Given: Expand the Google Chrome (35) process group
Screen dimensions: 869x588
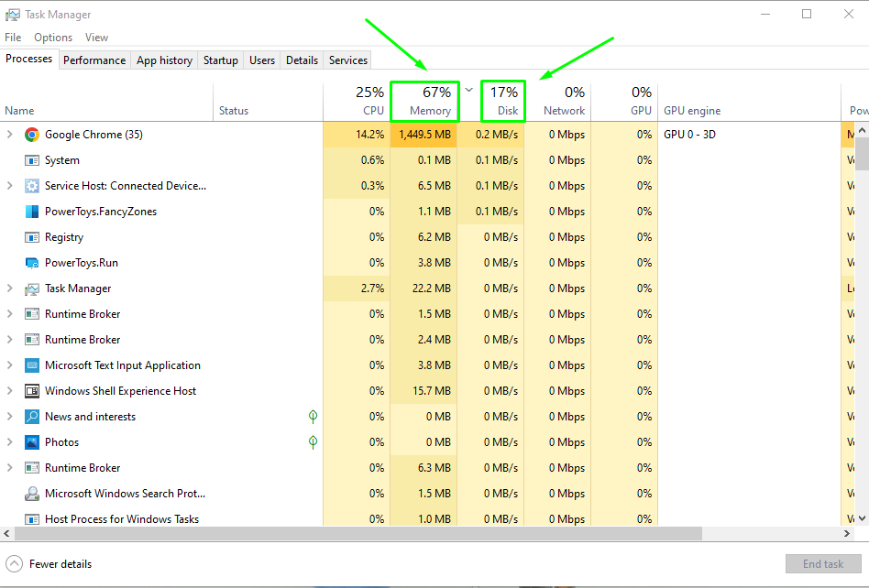Looking at the screenshot, I should (9, 135).
